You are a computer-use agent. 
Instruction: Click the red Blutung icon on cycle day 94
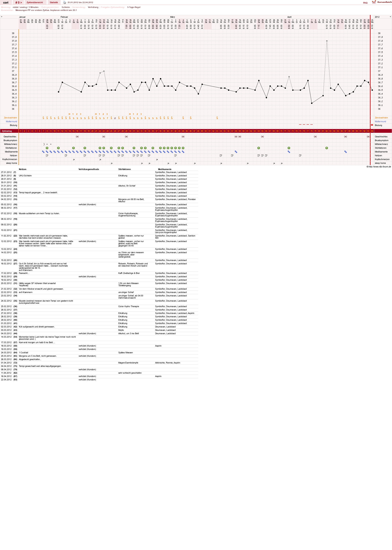click(372, 125)
